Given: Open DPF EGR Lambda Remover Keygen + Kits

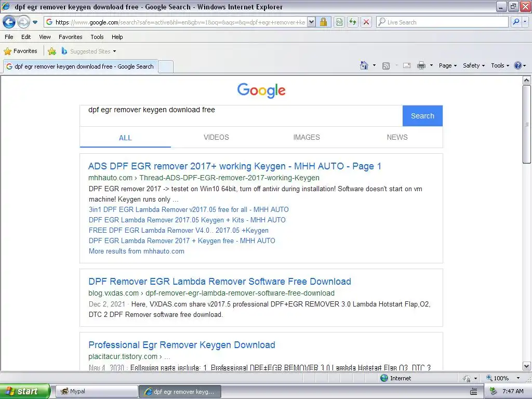Looking at the screenshot, I should pos(187,220).
